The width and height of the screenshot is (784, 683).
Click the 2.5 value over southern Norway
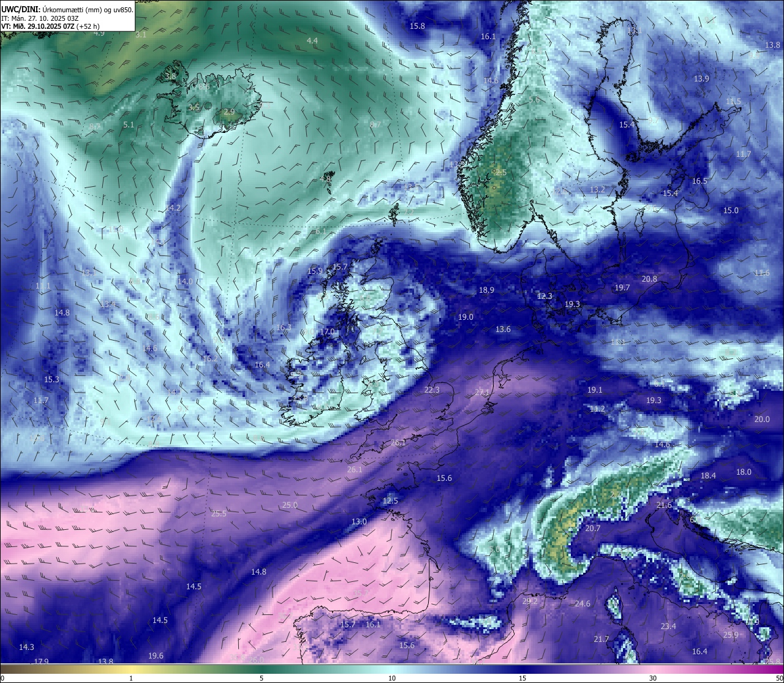click(501, 172)
